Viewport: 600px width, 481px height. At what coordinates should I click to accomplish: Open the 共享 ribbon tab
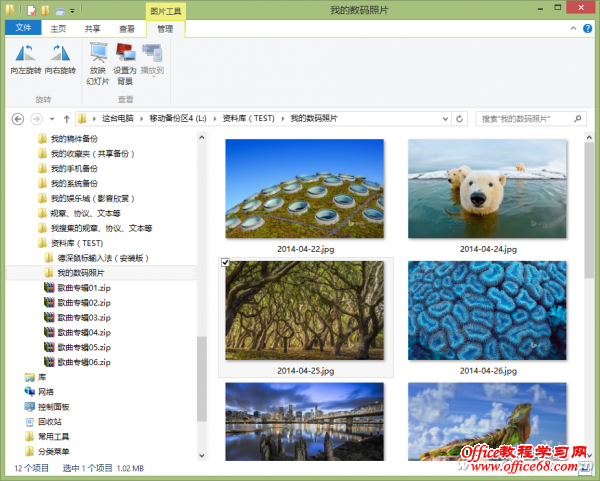(92, 29)
